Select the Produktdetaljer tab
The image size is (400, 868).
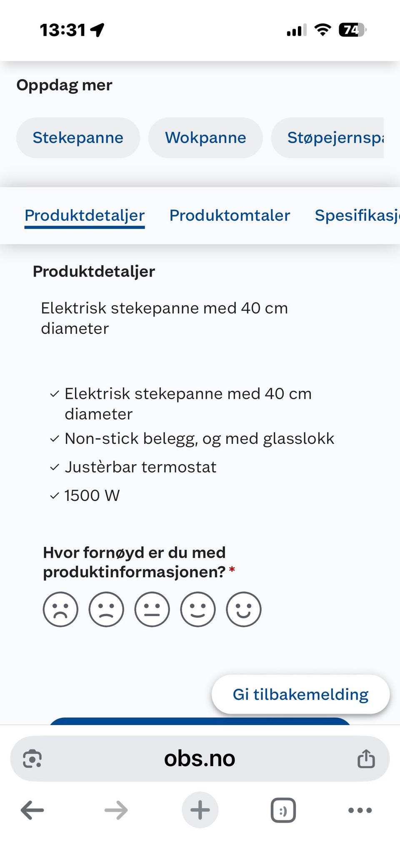coord(85,216)
